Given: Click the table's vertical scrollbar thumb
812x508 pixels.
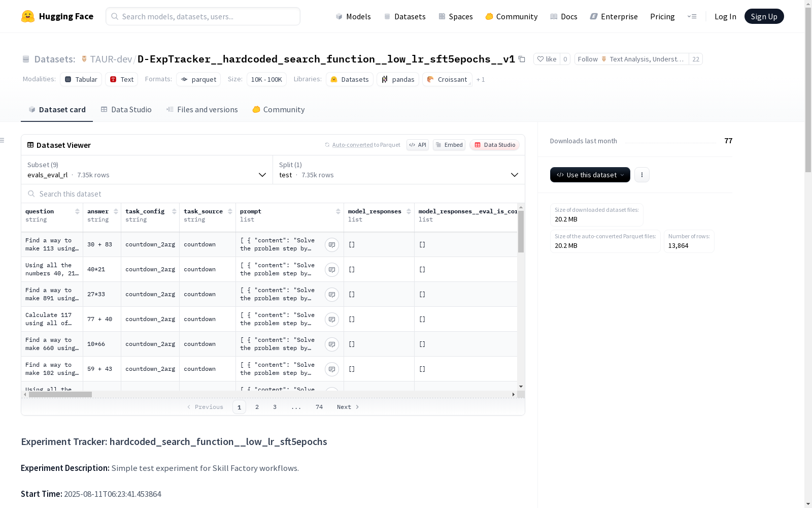Looking at the screenshot, I should point(521,232).
